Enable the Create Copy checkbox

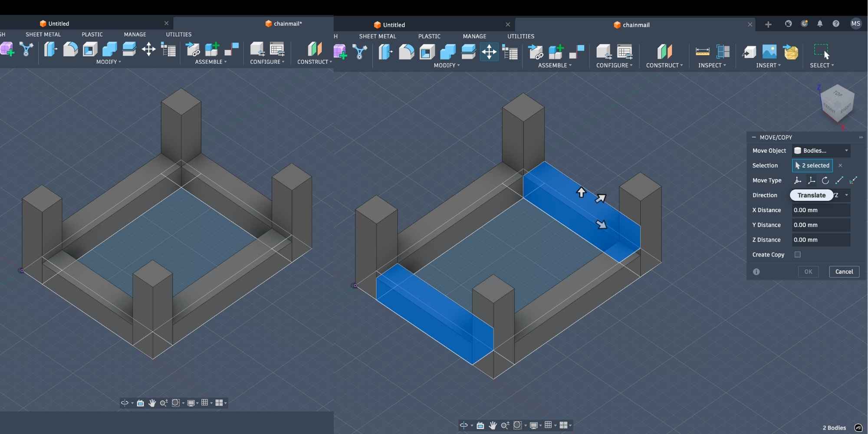[797, 255]
